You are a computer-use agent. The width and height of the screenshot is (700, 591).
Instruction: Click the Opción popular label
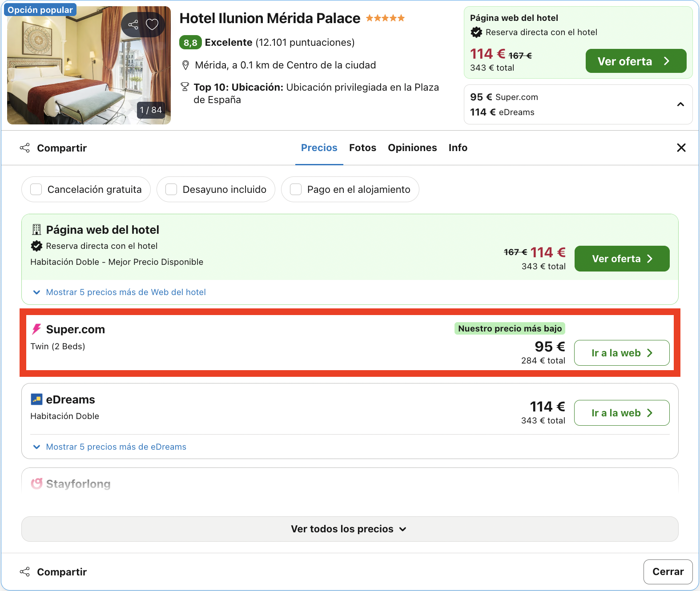[x=40, y=10]
